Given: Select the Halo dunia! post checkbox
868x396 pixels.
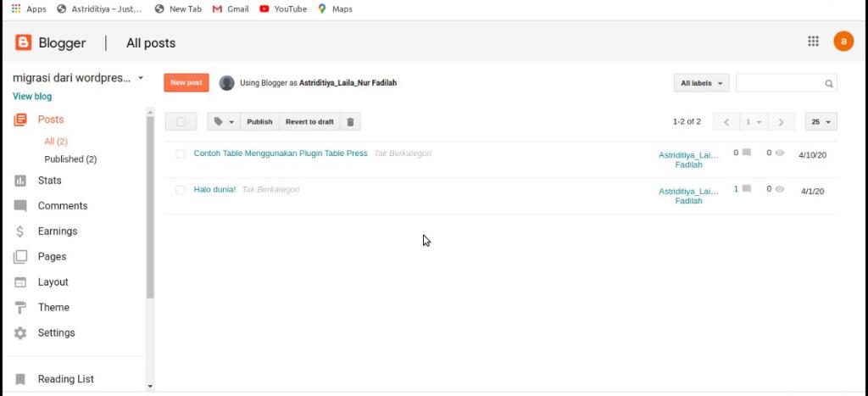Looking at the screenshot, I should (x=181, y=190).
